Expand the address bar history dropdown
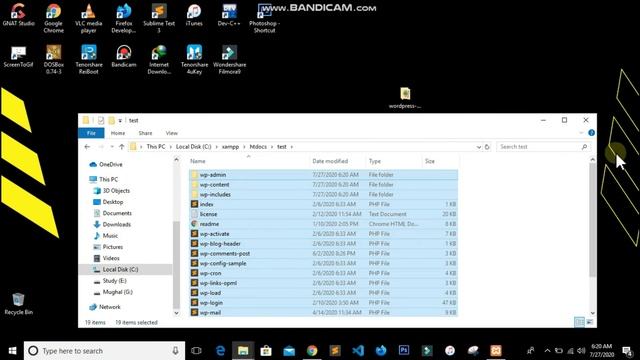The width and height of the screenshot is (640, 360). 479,147
